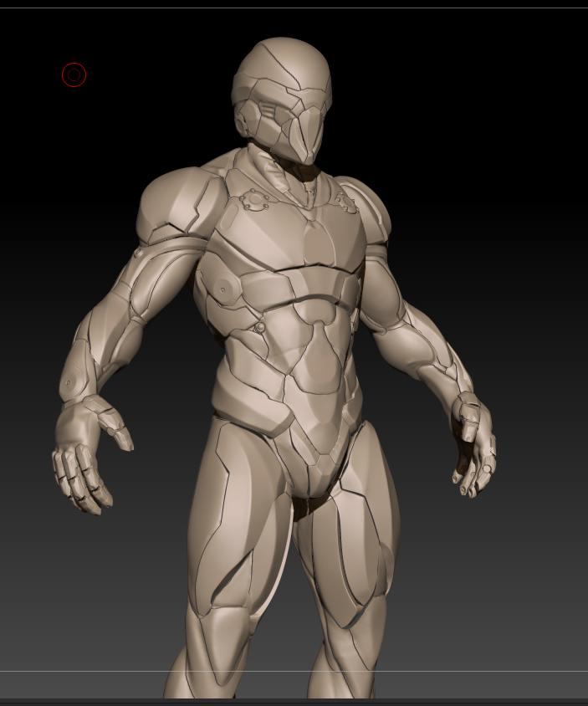Click the circular chest emblem with bolts
Image resolution: width=588 pixels, height=706 pixels.
pos(254,199)
